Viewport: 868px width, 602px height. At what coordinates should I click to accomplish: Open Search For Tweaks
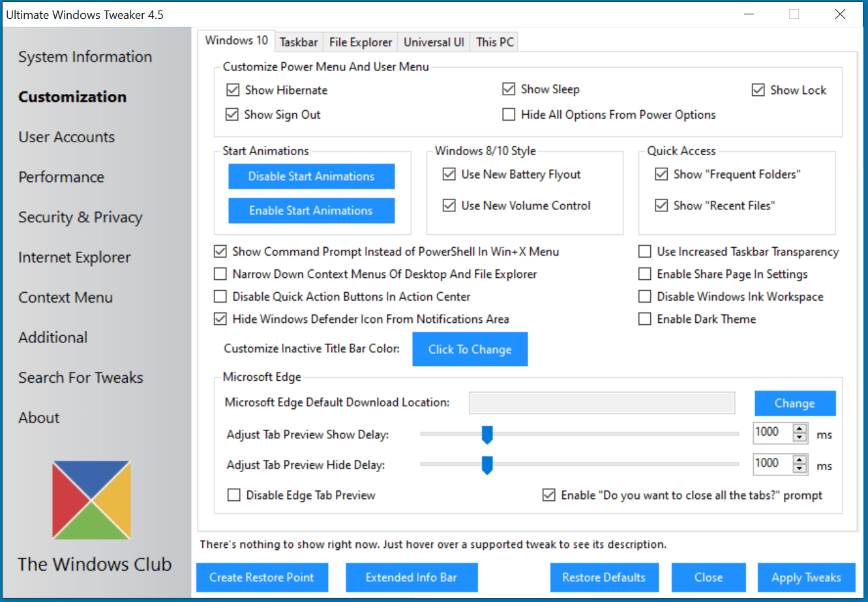tap(81, 378)
